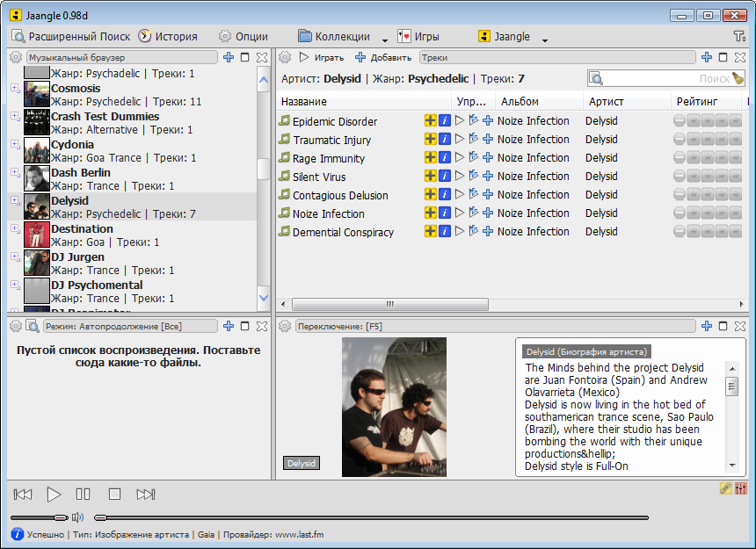Expand the Crash Test Dummies node
Viewport: 756px width, 549px height.
(15, 116)
